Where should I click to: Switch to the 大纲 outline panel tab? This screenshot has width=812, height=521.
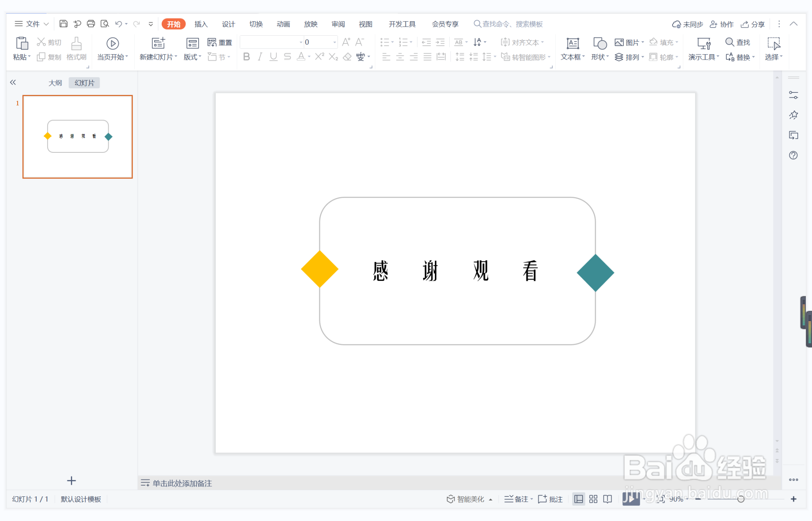coord(55,83)
